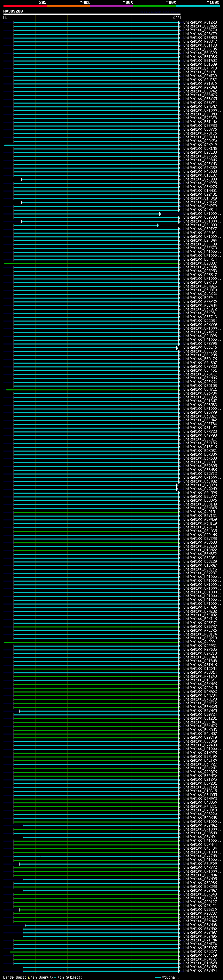Click the white AV389280 query sequence bar
This screenshot has width=223, height=980.
(x=92, y=14)
